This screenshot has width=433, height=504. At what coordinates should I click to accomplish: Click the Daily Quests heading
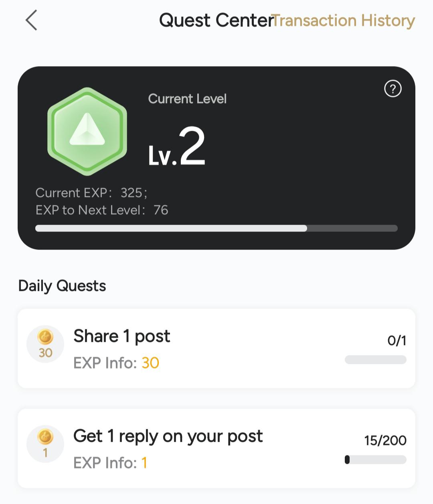click(62, 286)
